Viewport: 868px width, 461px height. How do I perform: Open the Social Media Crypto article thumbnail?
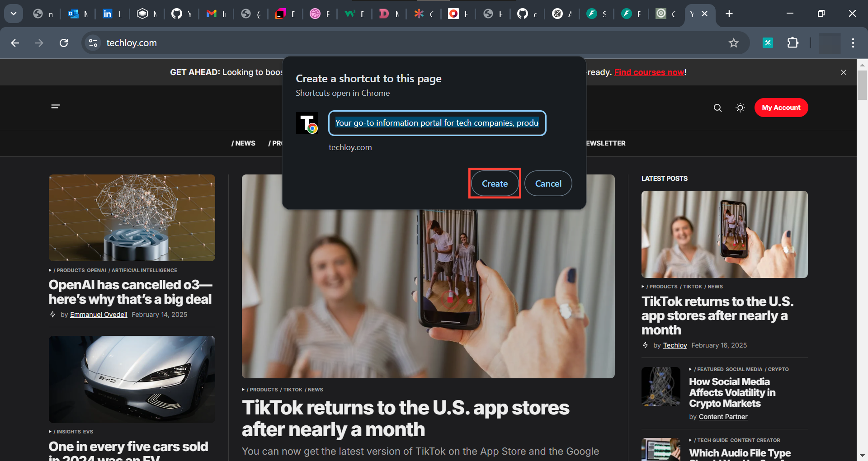point(661,386)
